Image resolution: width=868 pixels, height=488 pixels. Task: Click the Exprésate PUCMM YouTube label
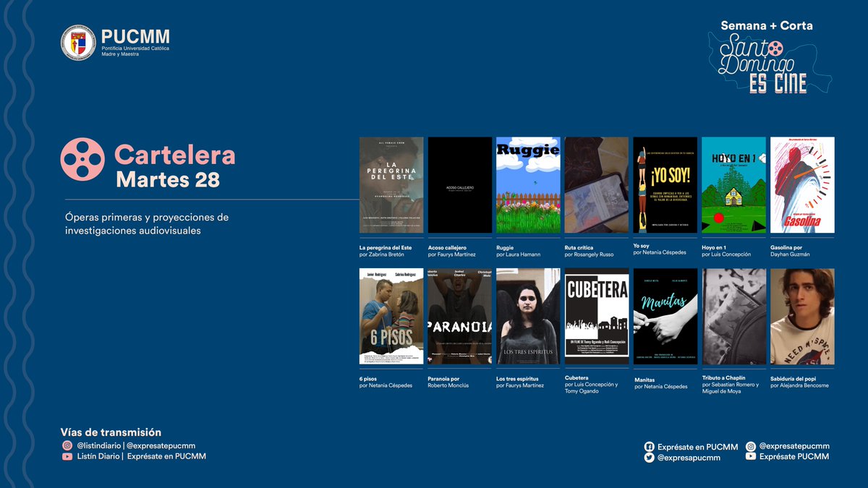[794, 457]
